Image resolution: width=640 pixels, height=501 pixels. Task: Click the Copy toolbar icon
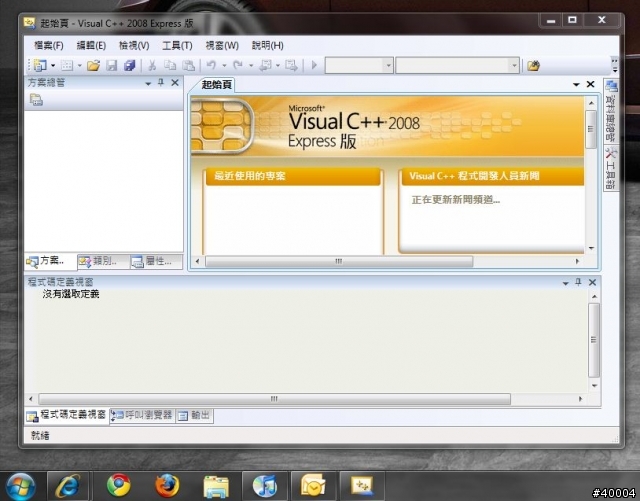tap(170, 65)
